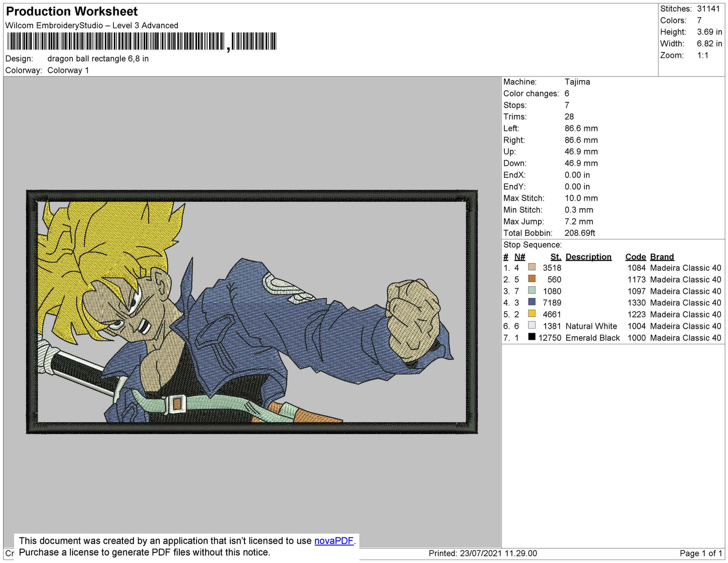Image resolution: width=728 pixels, height=563 pixels.
Task: Click the 'Colorway 1' value
Action: coord(68,70)
